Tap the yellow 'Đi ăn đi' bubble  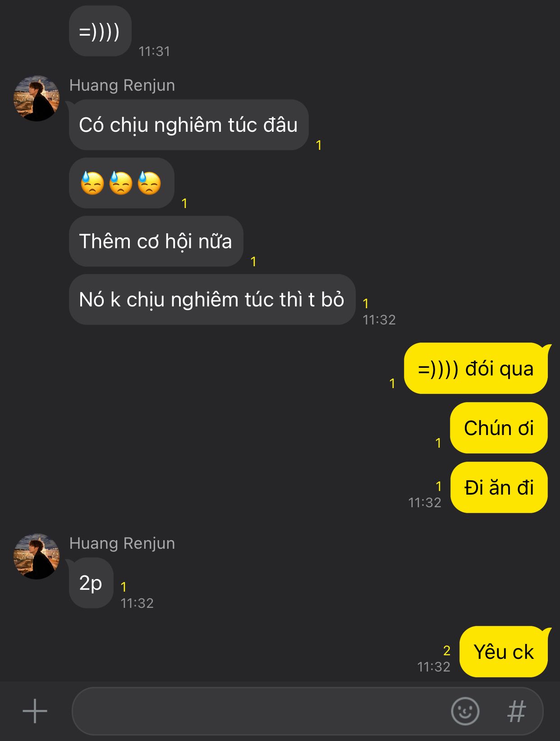point(499,487)
